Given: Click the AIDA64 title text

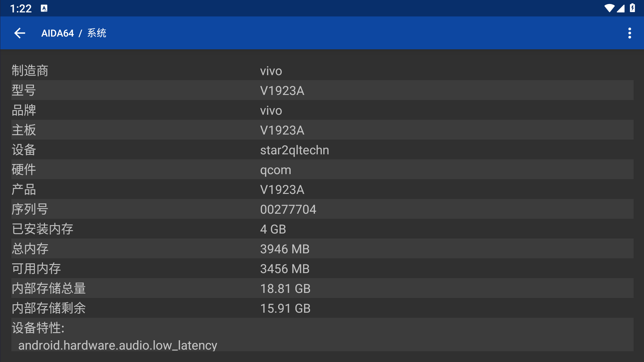Looking at the screenshot, I should pos(57,33).
